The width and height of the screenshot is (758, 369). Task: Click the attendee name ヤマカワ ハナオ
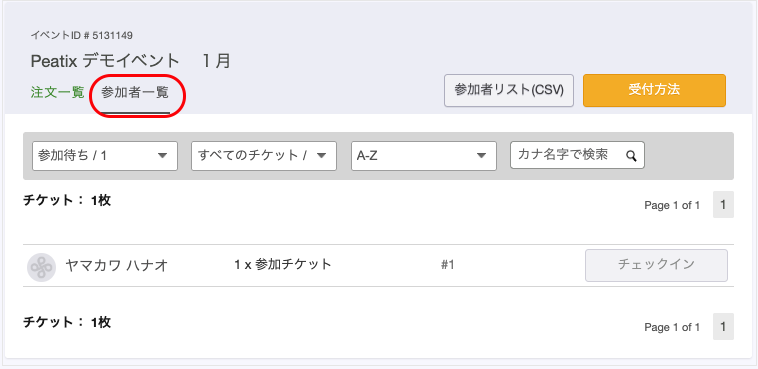pyautogui.click(x=117, y=266)
